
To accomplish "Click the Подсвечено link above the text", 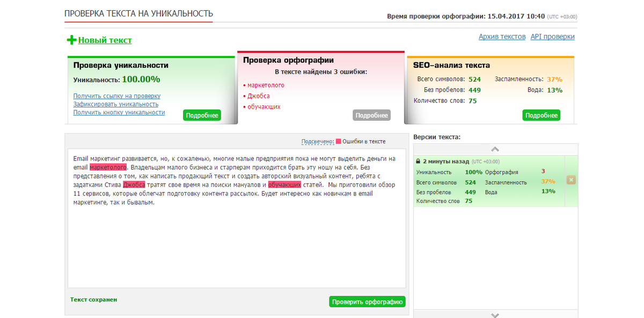I will pos(318,142).
